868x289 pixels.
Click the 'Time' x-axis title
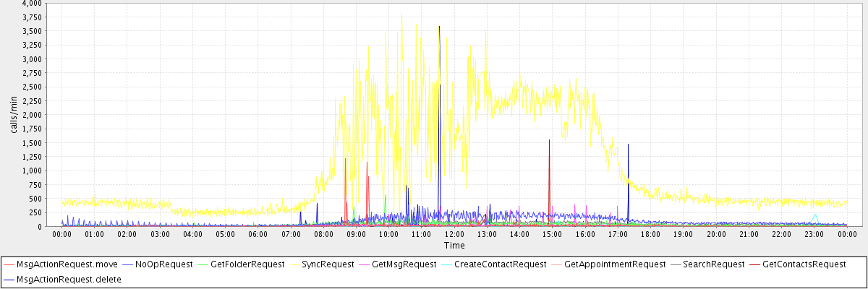pos(454,246)
